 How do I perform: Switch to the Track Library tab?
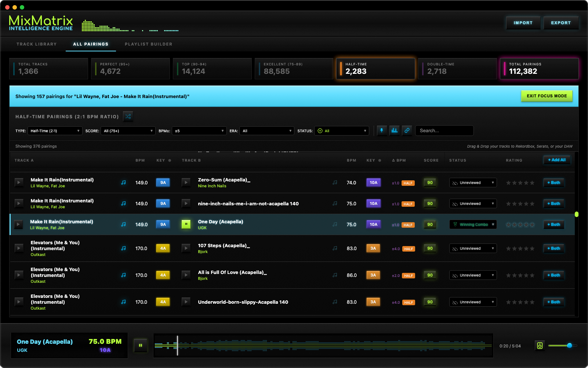point(37,44)
